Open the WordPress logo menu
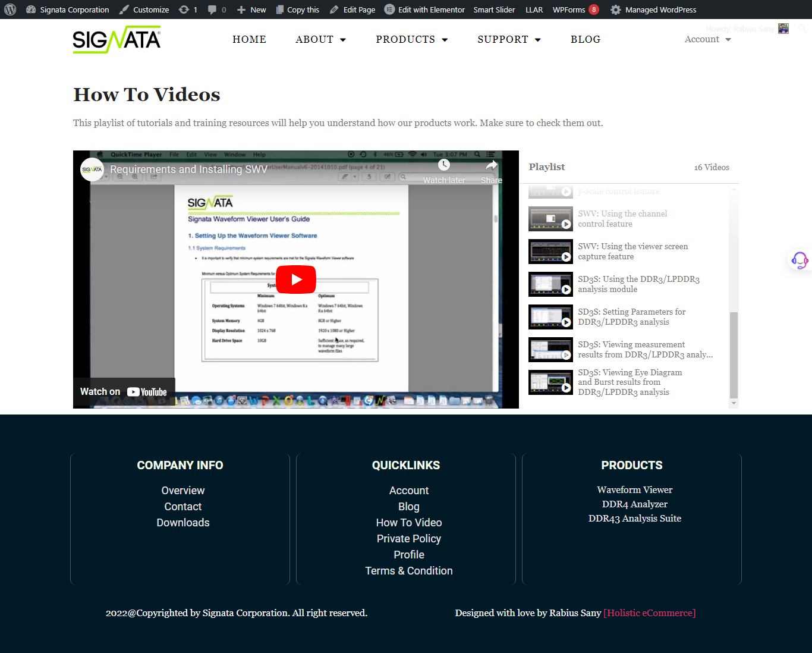The height and width of the screenshot is (653, 812). pyautogui.click(x=10, y=10)
